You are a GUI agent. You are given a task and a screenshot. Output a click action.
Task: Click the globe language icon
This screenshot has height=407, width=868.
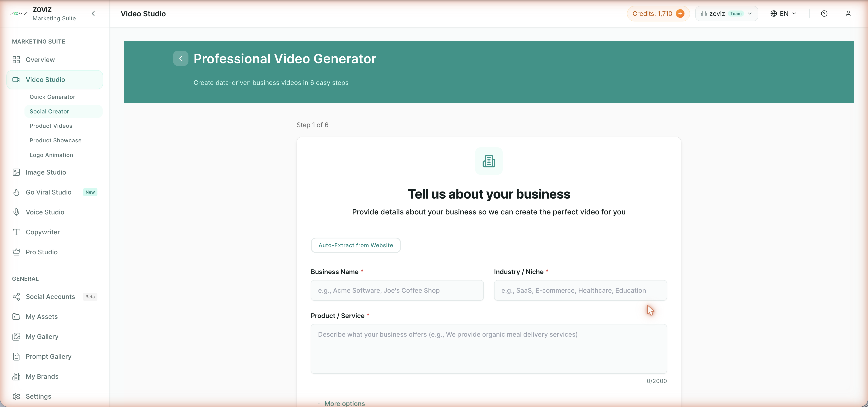pos(774,14)
